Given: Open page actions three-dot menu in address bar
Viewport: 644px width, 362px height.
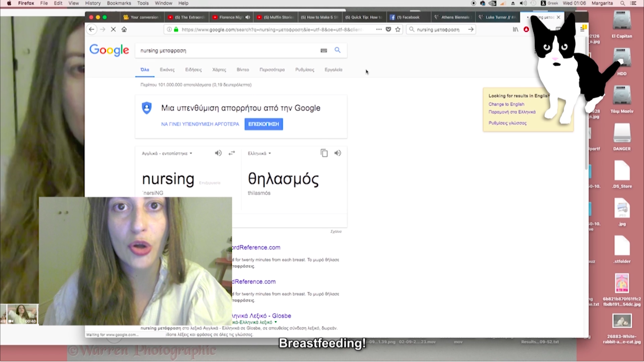Looking at the screenshot, I should pos(379,29).
